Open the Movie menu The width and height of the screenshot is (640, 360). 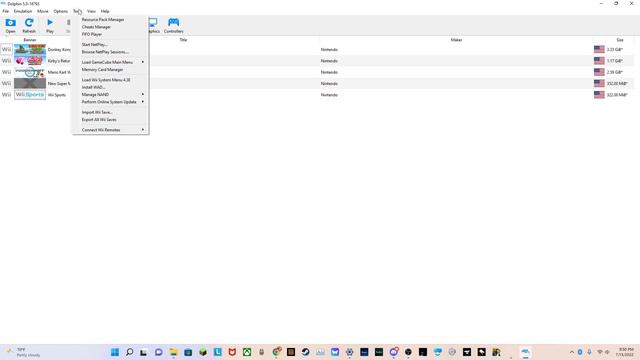tap(42, 11)
